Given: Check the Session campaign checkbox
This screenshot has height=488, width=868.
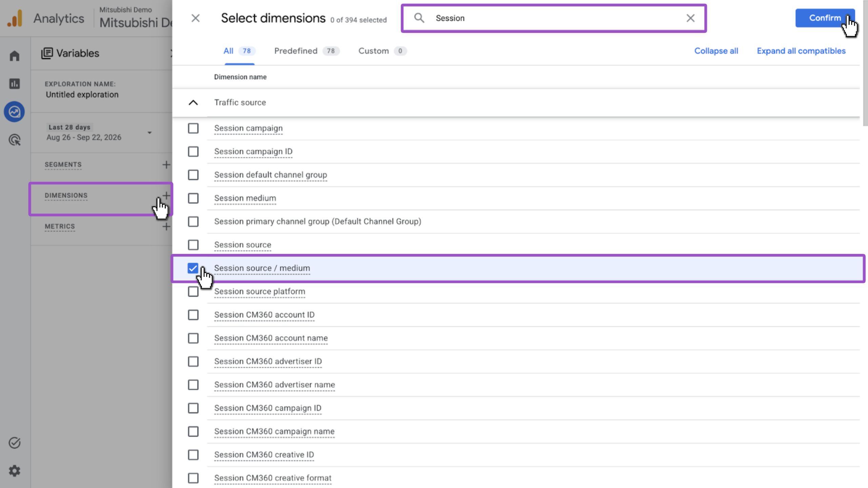Looking at the screenshot, I should click(193, 128).
